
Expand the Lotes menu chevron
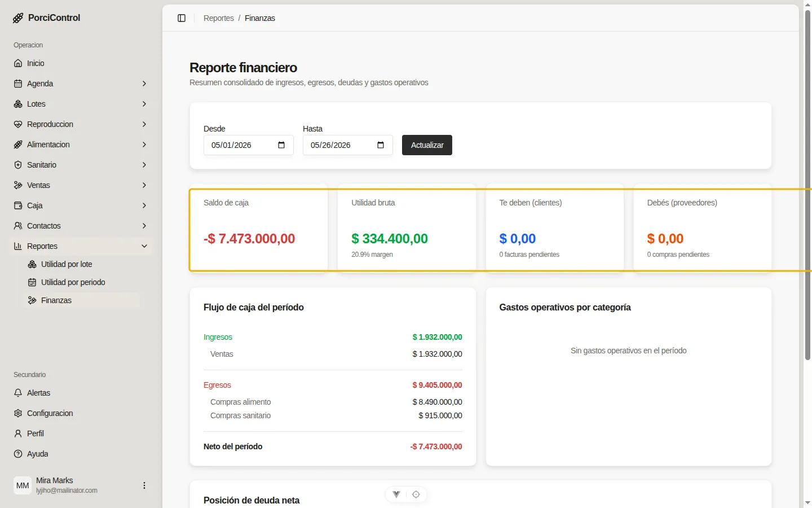coord(144,104)
